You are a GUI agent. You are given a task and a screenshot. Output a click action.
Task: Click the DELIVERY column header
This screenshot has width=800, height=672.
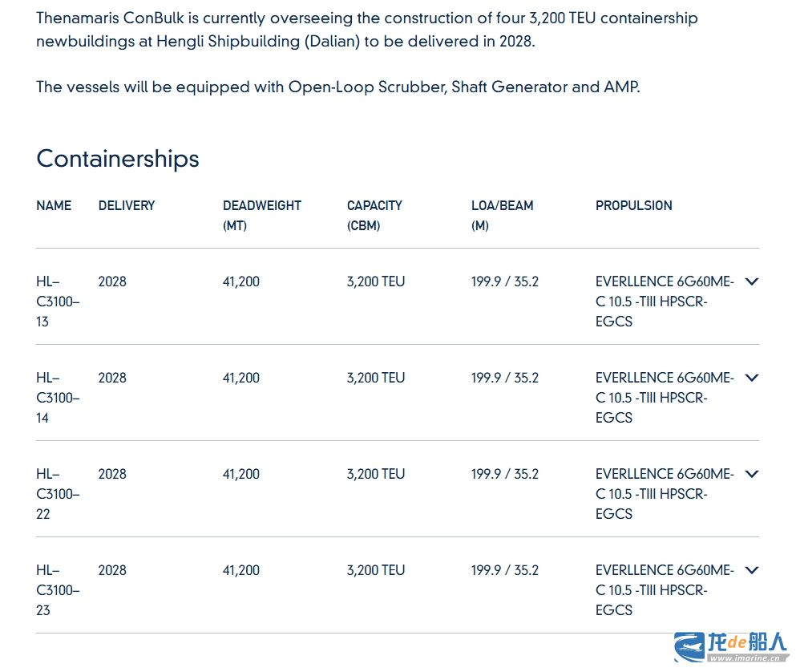pos(127,205)
